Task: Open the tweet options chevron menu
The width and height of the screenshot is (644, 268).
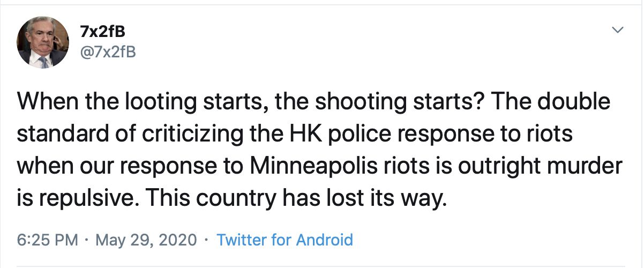Action: 619,29
